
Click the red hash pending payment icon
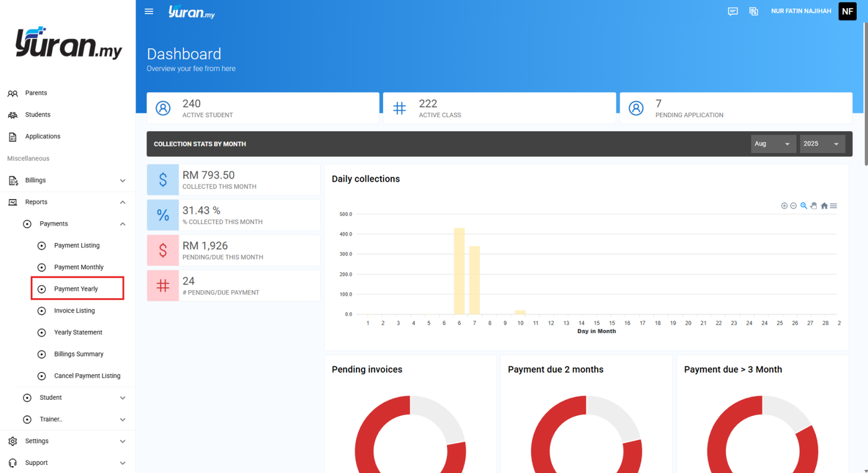click(x=163, y=286)
